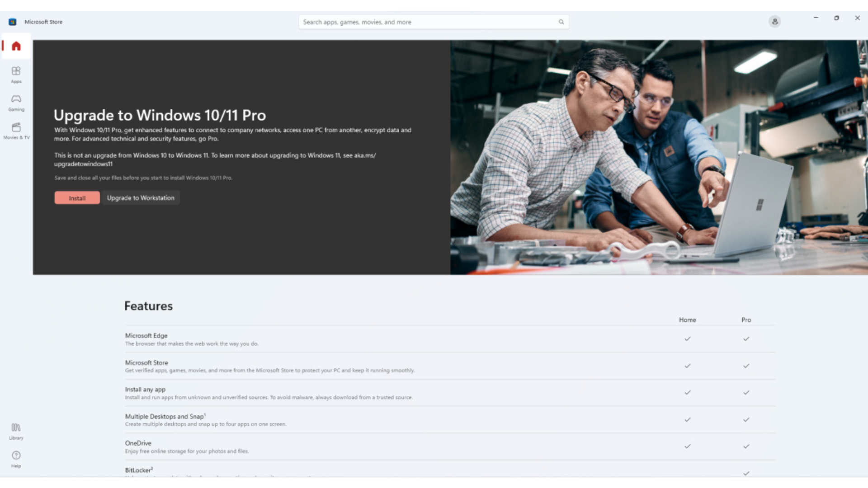Open the Apps section

pyautogui.click(x=16, y=75)
